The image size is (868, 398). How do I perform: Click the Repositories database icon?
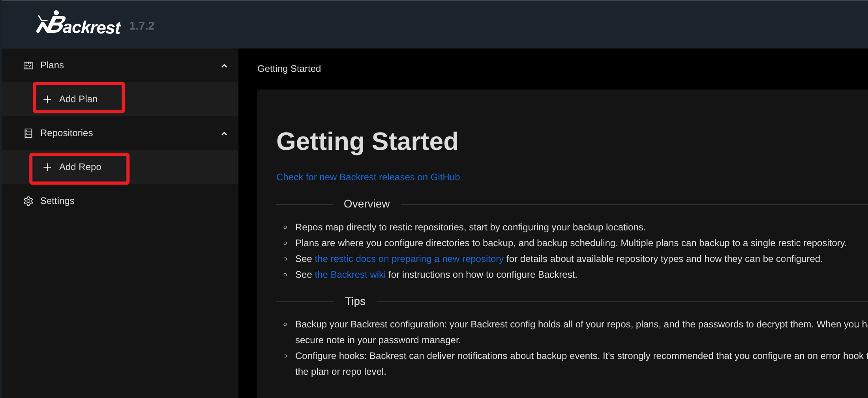(x=28, y=133)
